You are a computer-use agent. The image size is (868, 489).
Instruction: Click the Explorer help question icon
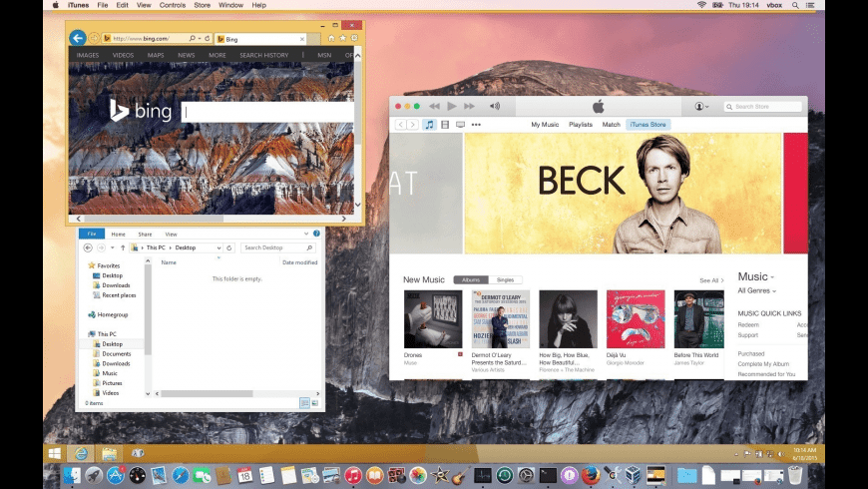(x=316, y=234)
